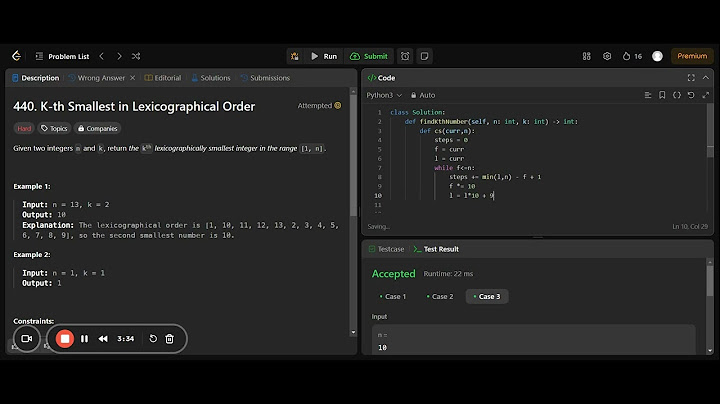Switch to the Wrong Answer tab

click(x=97, y=78)
